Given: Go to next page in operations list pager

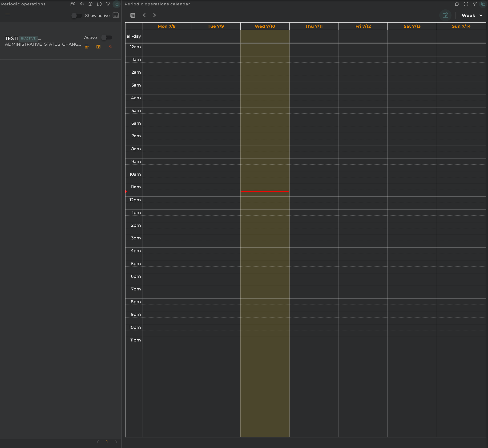Looking at the screenshot, I should click(x=116, y=442).
